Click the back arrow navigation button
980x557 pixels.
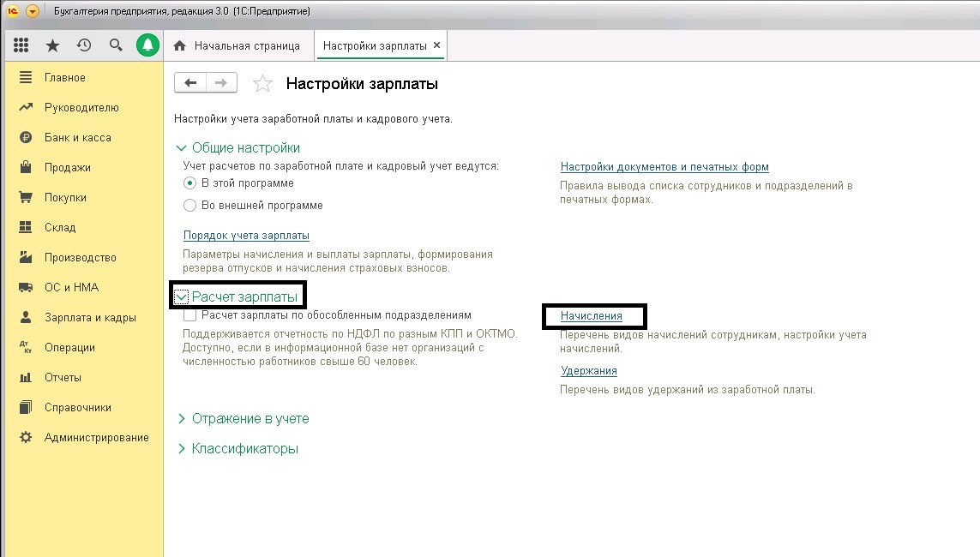pos(190,83)
